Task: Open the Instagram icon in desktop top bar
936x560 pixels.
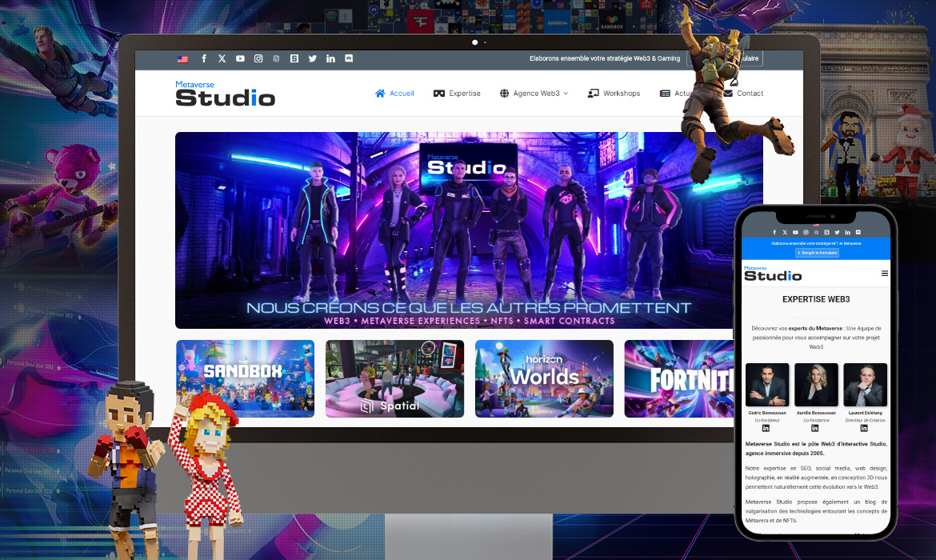Action: [x=258, y=58]
